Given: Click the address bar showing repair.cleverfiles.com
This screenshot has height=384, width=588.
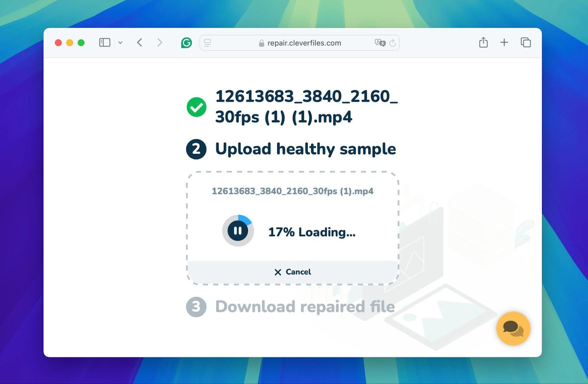Looking at the screenshot, I should [304, 43].
